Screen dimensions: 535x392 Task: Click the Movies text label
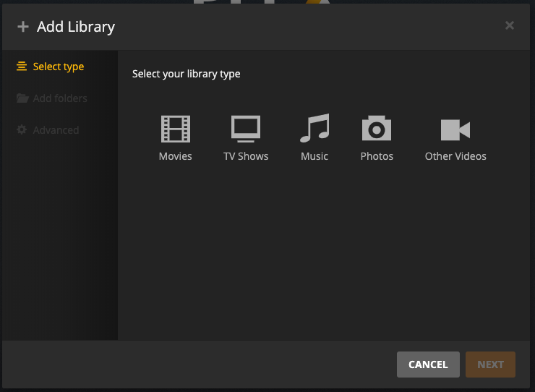pos(175,156)
